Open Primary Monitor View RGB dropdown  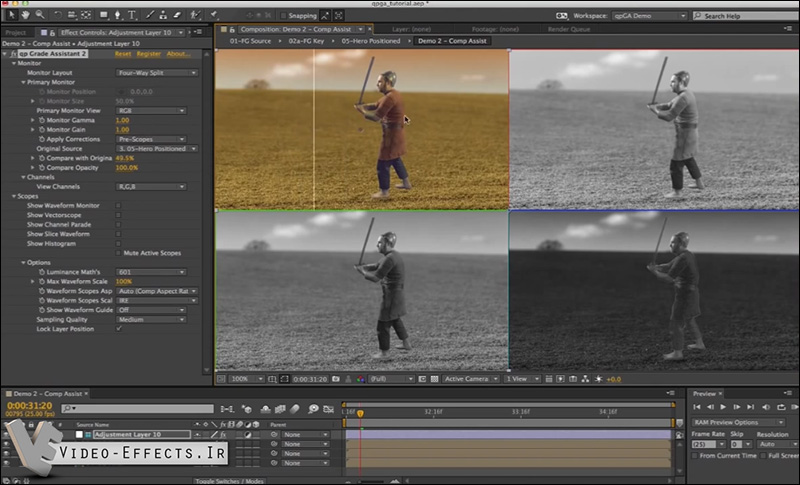[x=151, y=111]
